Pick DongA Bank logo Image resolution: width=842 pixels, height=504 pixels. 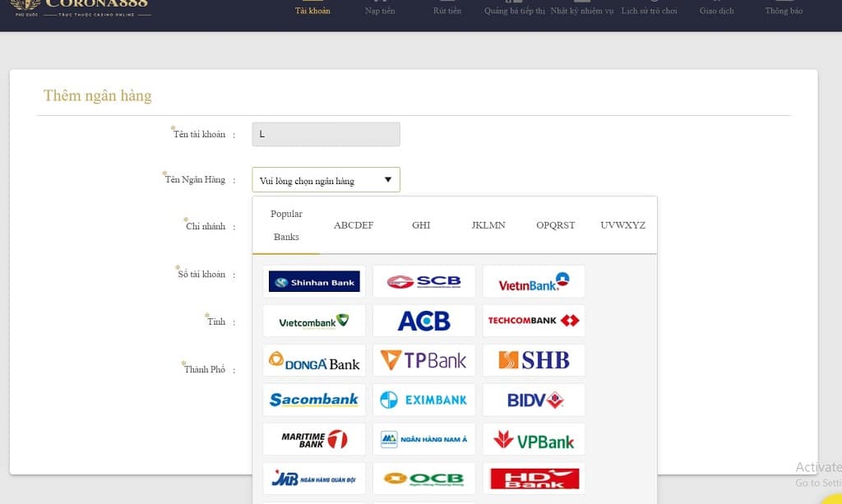tap(314, 360)
